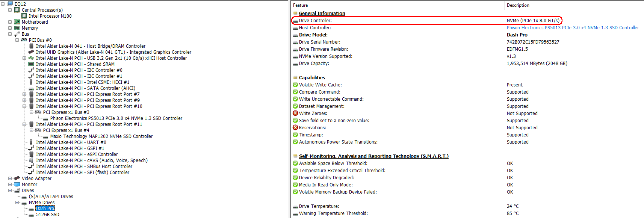Click the Central Processor(s) chip icon
Image resolution: width=644 pixels, height=218 pixels.
tap(17, 10)
